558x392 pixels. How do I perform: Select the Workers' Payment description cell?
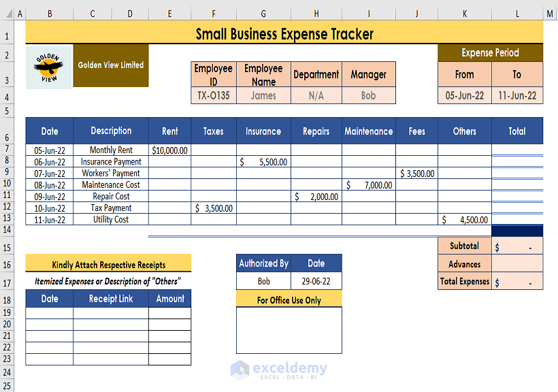[x=111, y=173]
